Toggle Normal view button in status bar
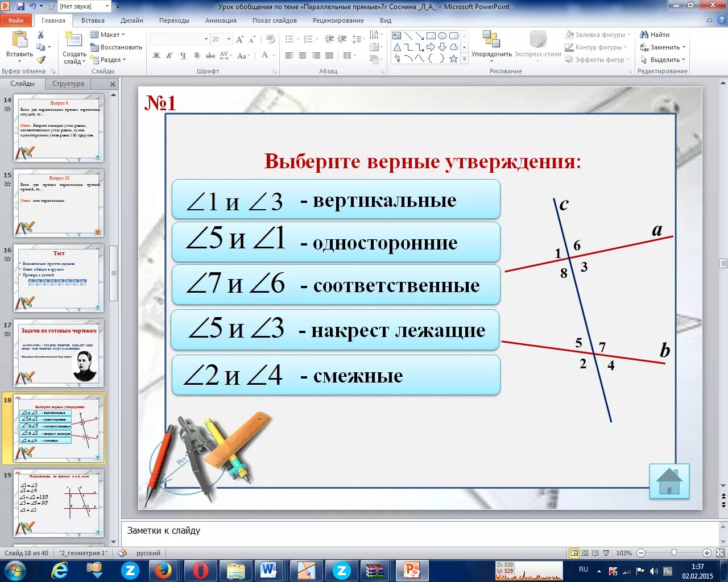The height and width of the screenshot is (582, 728). 574,553
